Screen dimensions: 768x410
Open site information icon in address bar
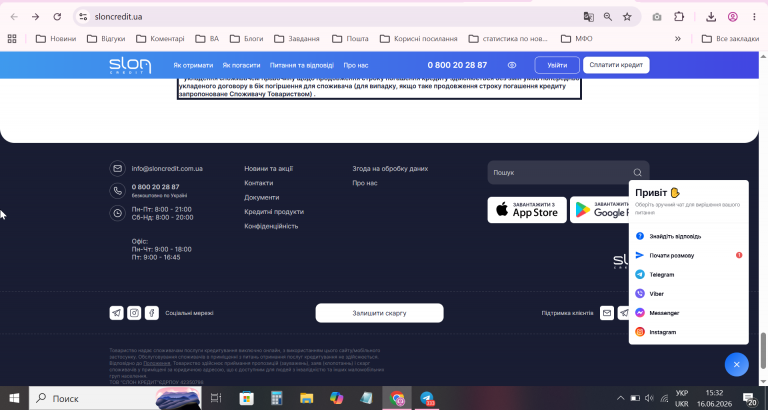(83, 17)
